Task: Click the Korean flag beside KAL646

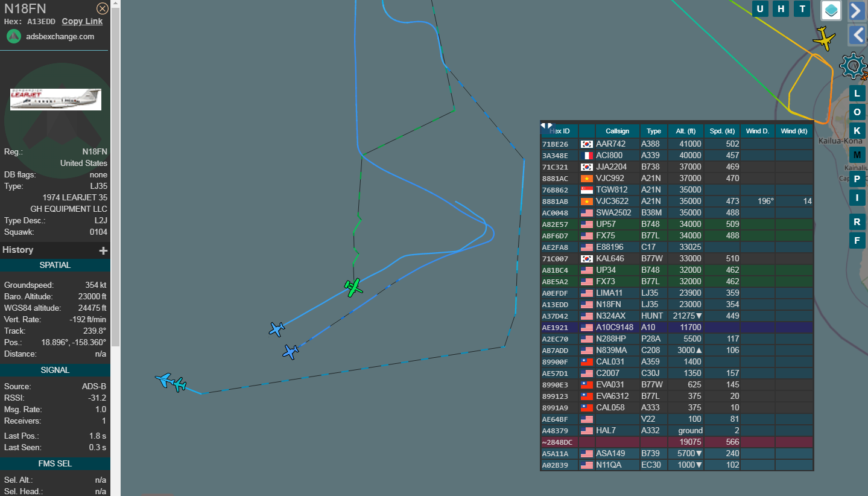Action: (586, 259)
